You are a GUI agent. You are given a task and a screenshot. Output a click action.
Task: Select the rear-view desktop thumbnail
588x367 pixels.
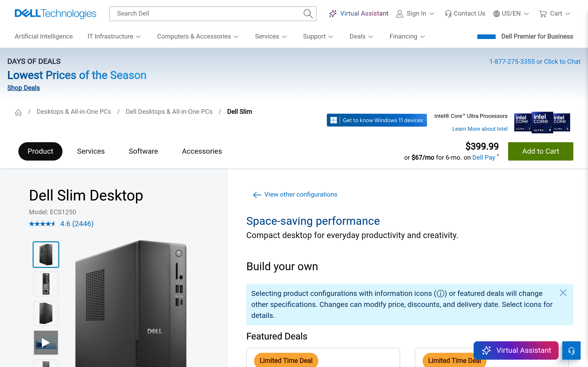pyautogui.click(x=46, y=284)
